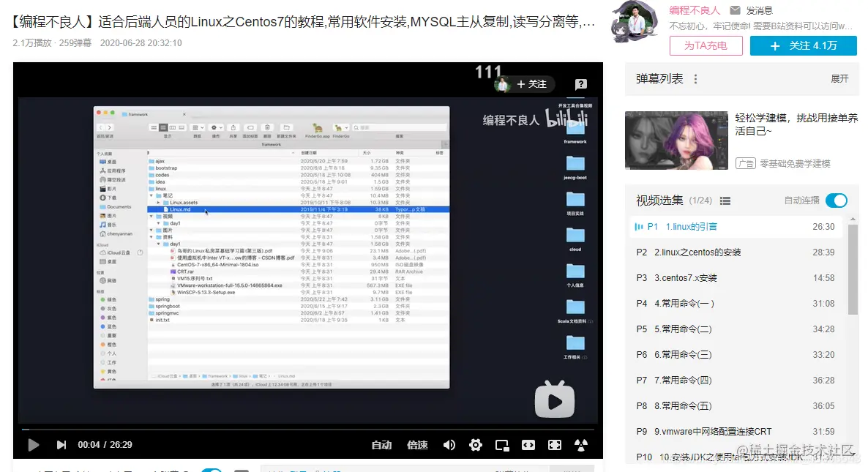Click the 00:04 / 26:29 time display
868x472 pixels.
(x=105, y=445)
